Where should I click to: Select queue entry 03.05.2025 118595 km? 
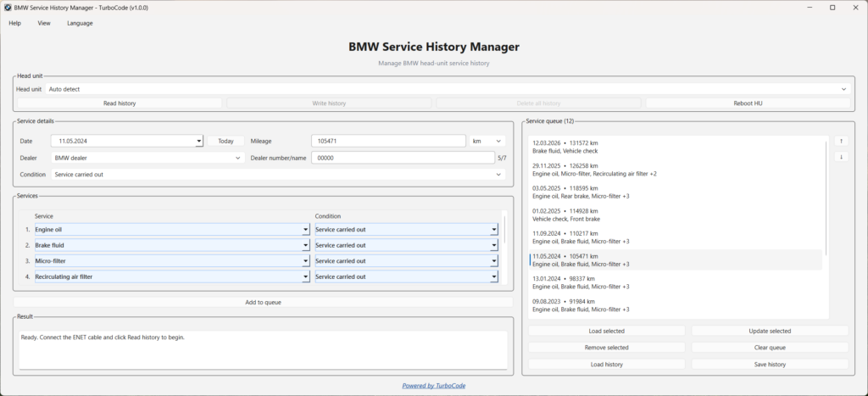click(x=675, y=192)
